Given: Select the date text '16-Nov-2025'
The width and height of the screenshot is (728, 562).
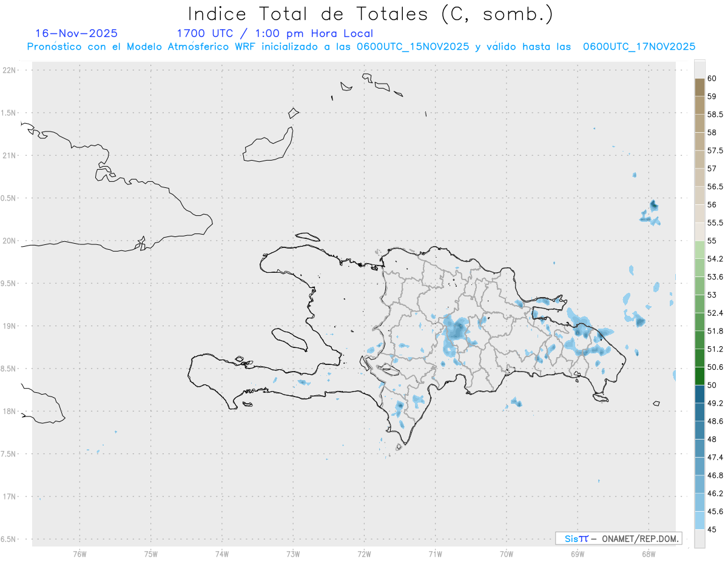Looking at the screenshot, I should 76,33.
